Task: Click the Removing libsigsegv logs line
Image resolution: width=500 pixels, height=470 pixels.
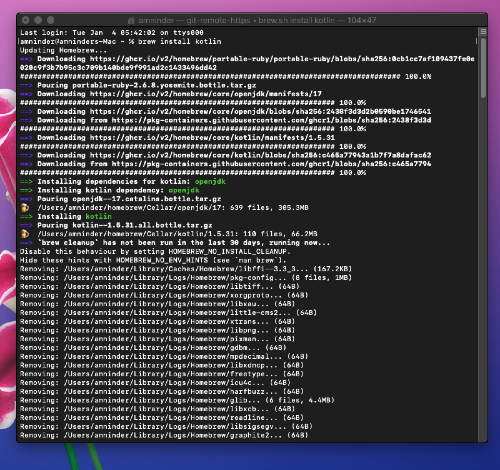Action: pos(166,427)
